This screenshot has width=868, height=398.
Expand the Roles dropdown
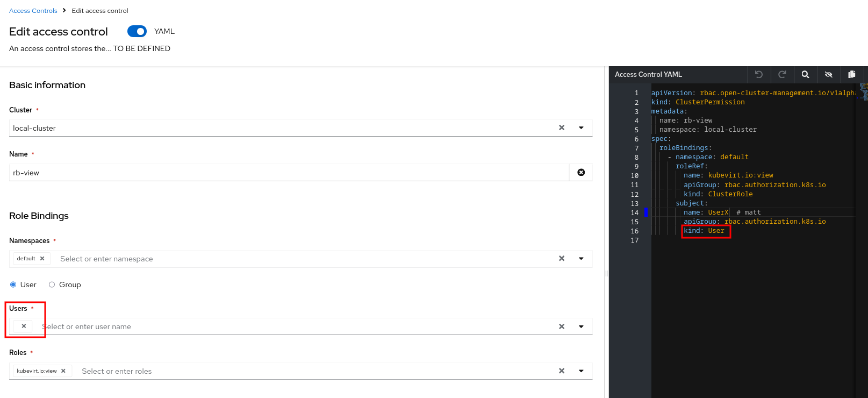[x=581, y=371]
